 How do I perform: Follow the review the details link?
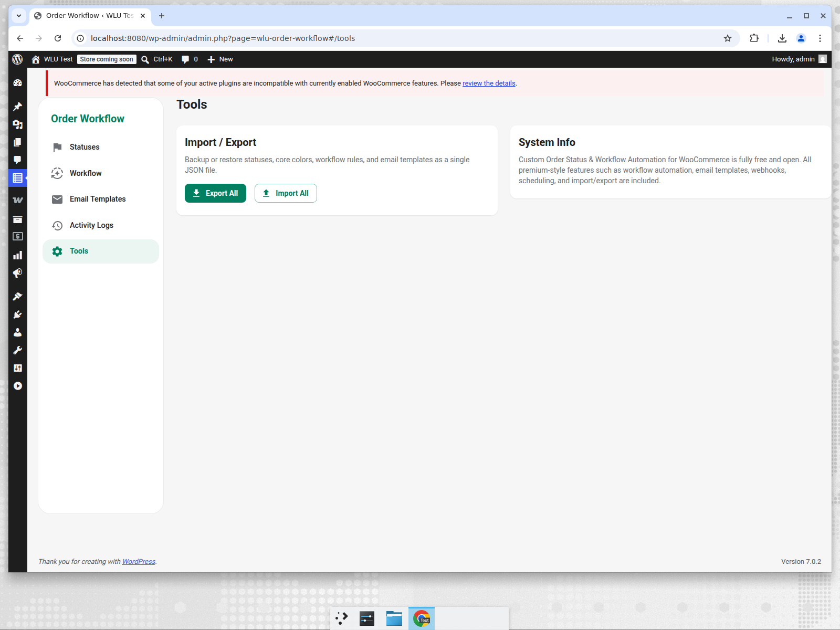489,83
